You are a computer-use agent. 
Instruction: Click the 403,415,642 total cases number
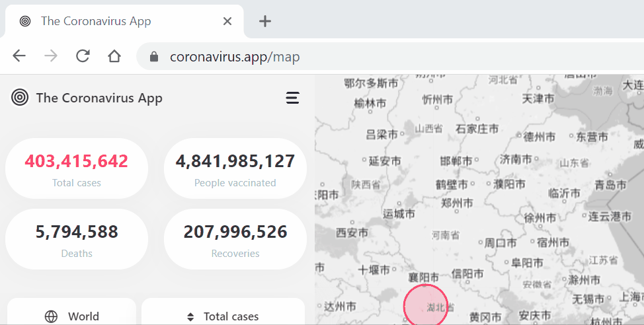point(77,161)
